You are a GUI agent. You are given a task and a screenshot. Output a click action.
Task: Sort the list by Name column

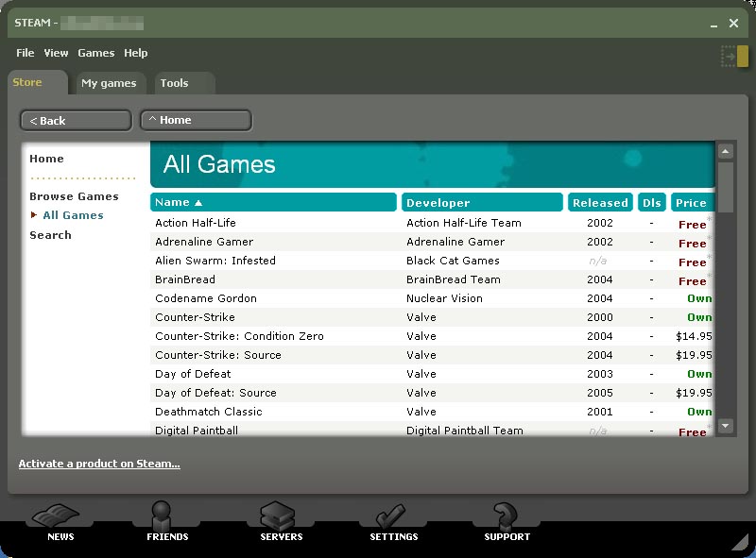(x=273, y=202)
